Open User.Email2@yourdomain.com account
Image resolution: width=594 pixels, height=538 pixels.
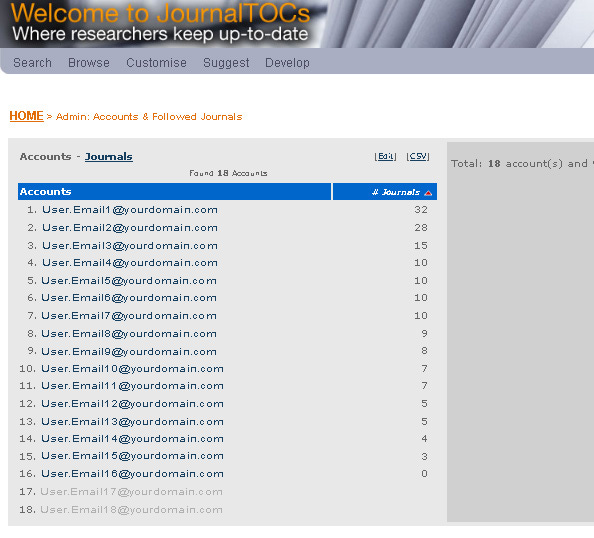(x=130, y=228)
